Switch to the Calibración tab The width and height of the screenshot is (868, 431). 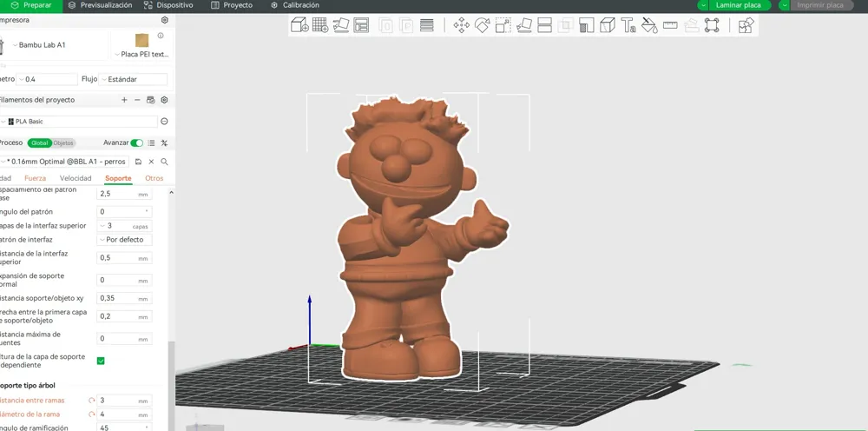tap(295, 5)
